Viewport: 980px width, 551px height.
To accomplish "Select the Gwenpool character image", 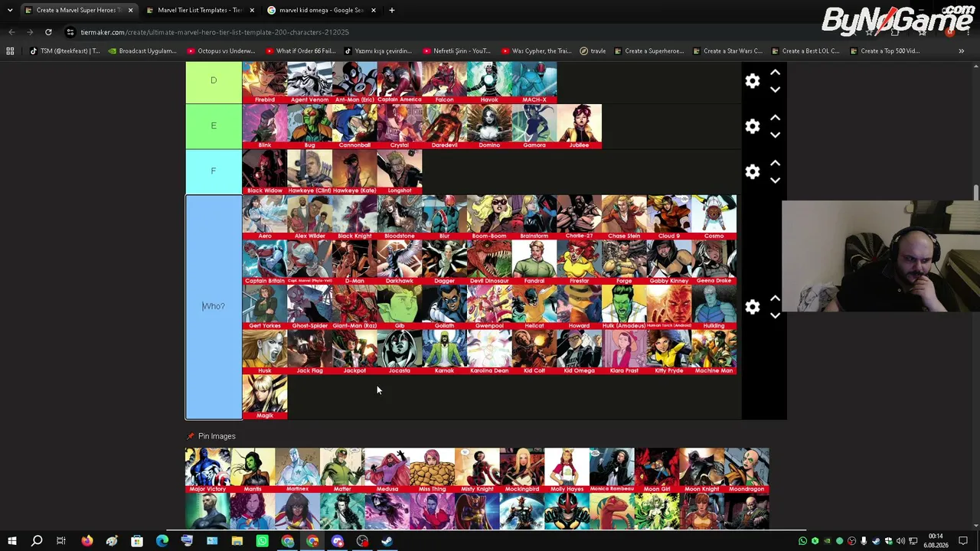I will (x=489, y=308).
